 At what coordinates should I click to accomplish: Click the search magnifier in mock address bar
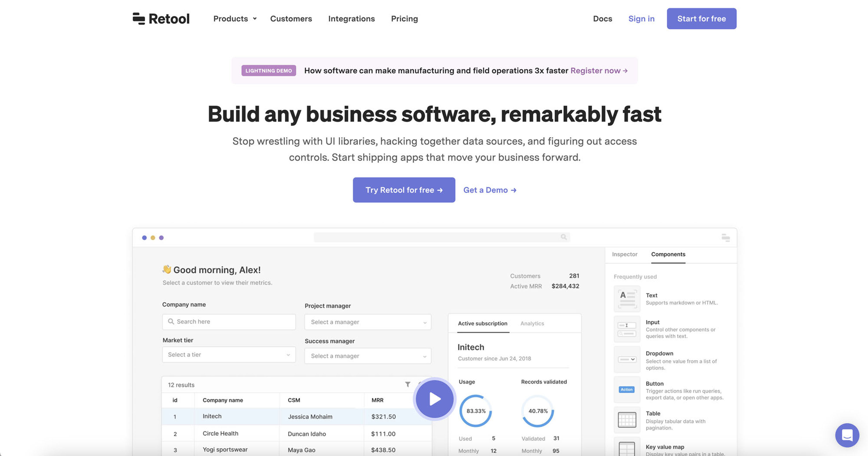[563, 237]
